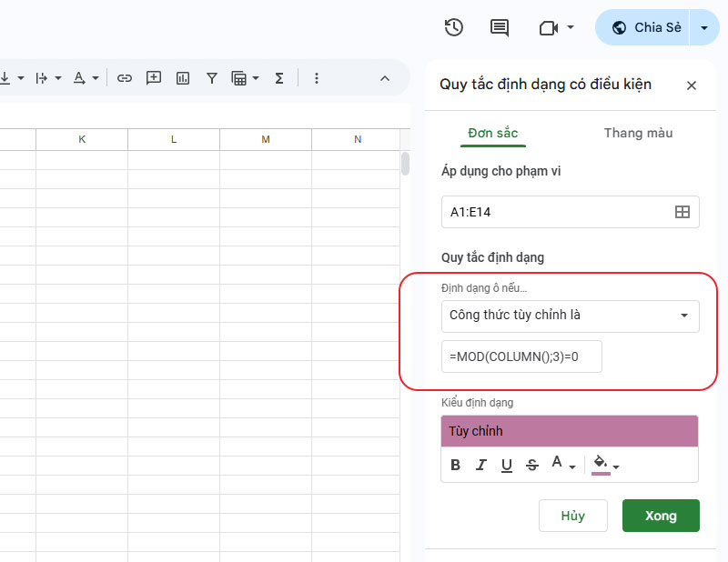The width and height of the screenshot is (728, 562).
Task: Insert a comment using the toolbar icon
Action: point(154,78)
